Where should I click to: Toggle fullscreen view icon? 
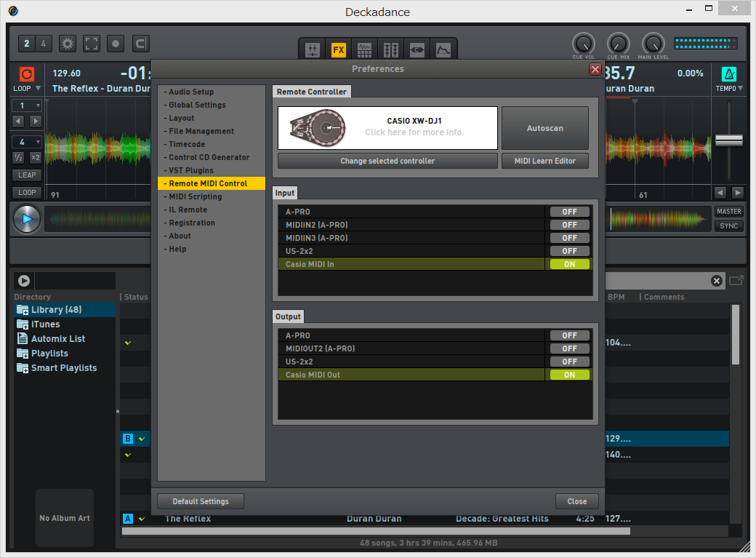[92, 44]
